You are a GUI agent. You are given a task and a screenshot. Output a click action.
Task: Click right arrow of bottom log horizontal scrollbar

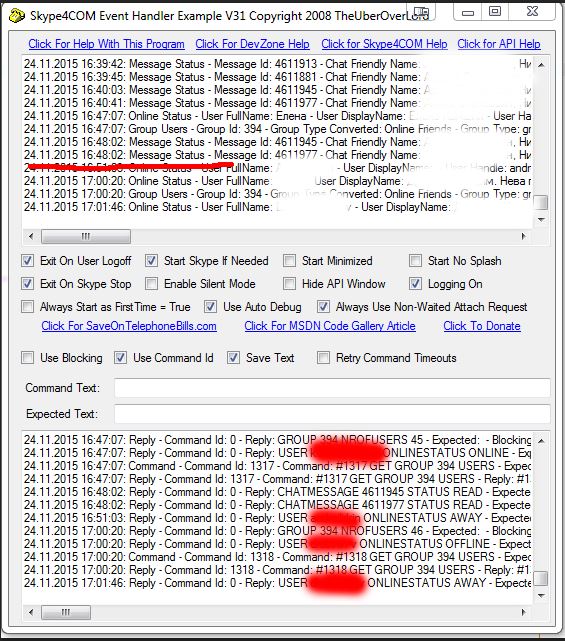pyautogui.click(x=524, y=612)
